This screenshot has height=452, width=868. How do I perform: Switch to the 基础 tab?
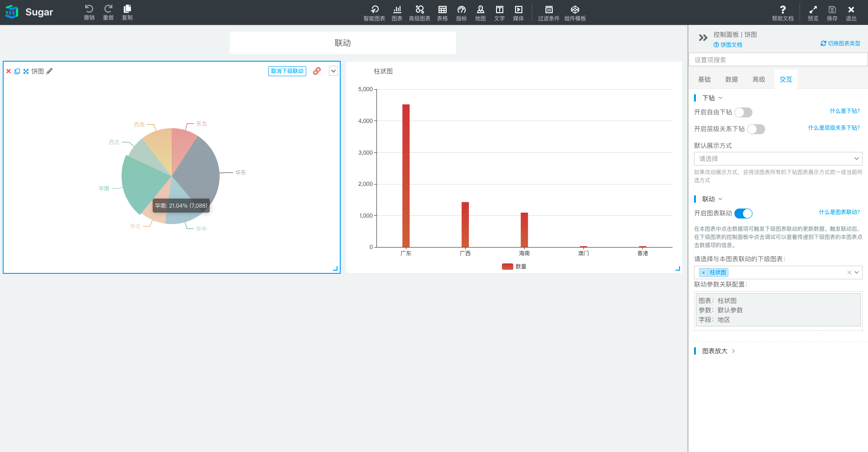tap(704, 79)
